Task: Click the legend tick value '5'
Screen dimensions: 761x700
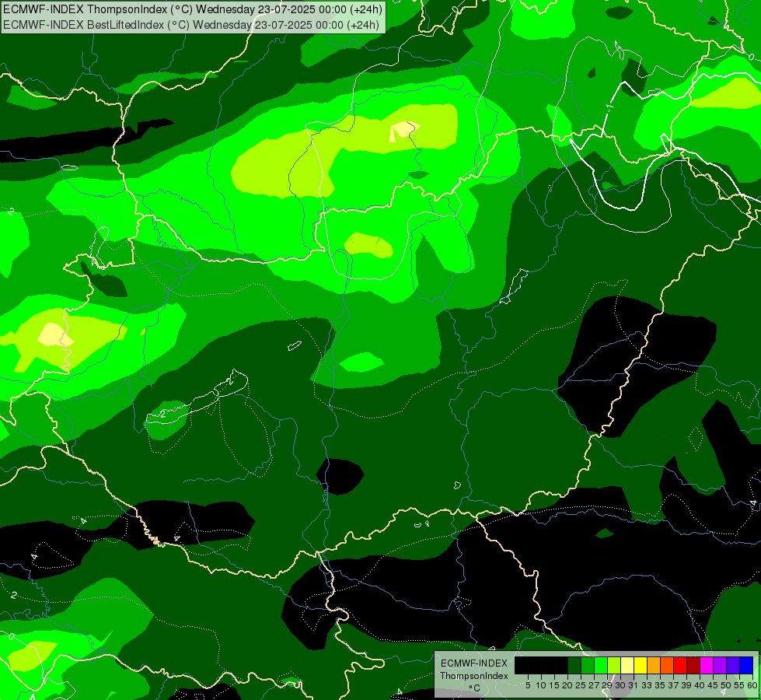Action: pyautogui.click(x=528, y=685)
